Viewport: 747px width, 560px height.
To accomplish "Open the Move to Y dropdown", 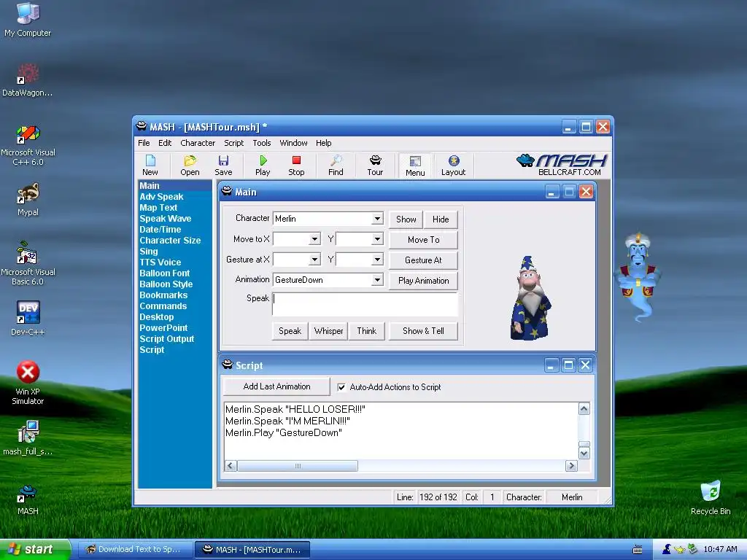I will click(x=377, y=239).
